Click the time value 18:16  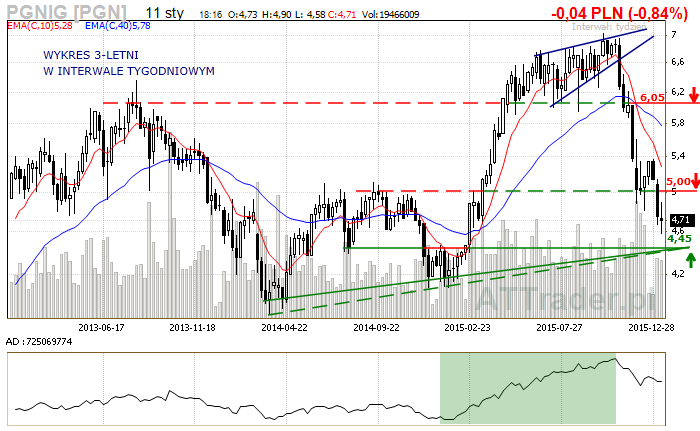[x=210, y=15]
